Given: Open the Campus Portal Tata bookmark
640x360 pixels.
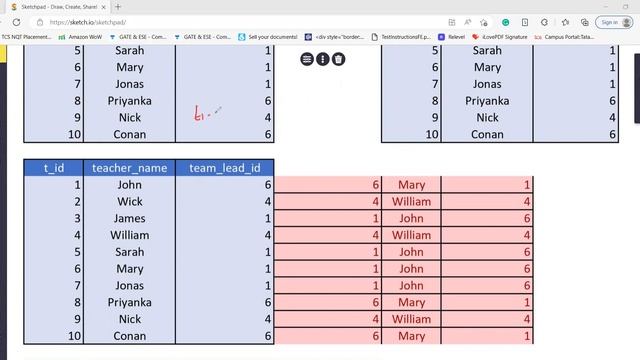Looking at the screenshot, I should point(564,37).
